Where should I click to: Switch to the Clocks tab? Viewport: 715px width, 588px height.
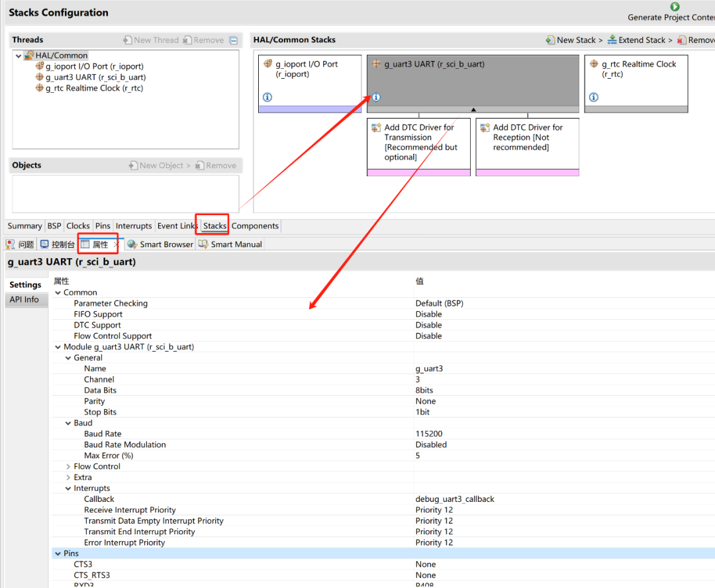point(78,226)
